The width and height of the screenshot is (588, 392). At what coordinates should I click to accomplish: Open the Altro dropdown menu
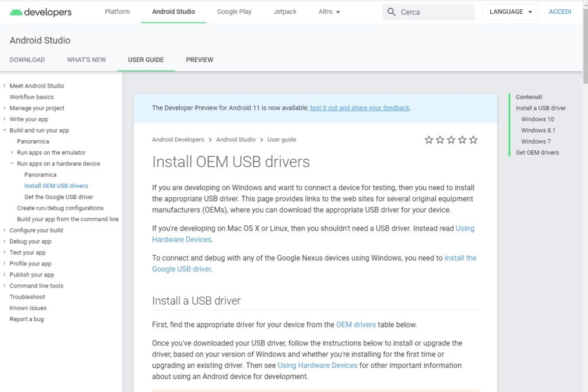[329, 11]
